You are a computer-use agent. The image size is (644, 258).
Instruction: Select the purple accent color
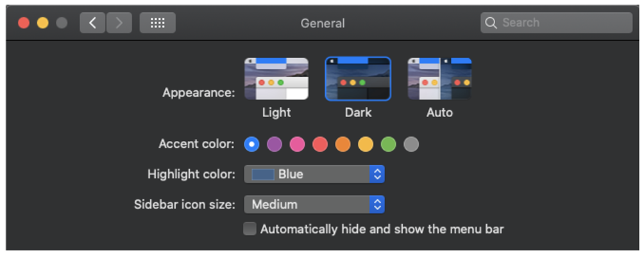coord(275,144)
